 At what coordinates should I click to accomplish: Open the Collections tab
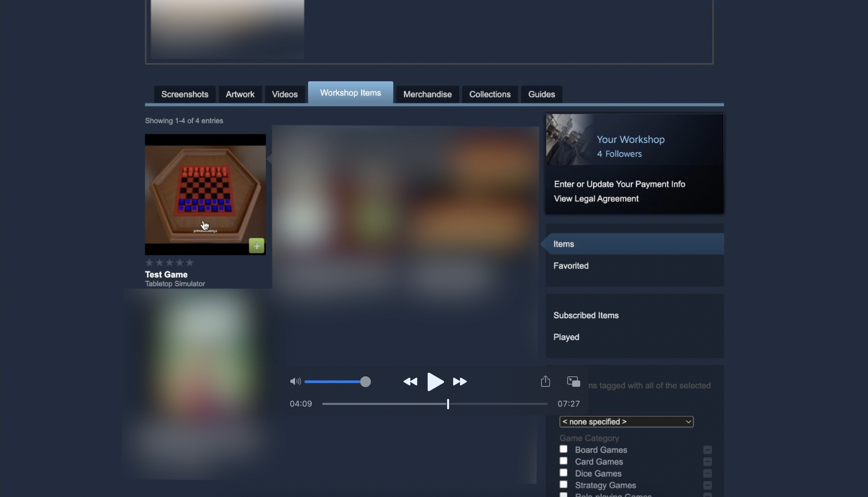(x=490, y=94)
